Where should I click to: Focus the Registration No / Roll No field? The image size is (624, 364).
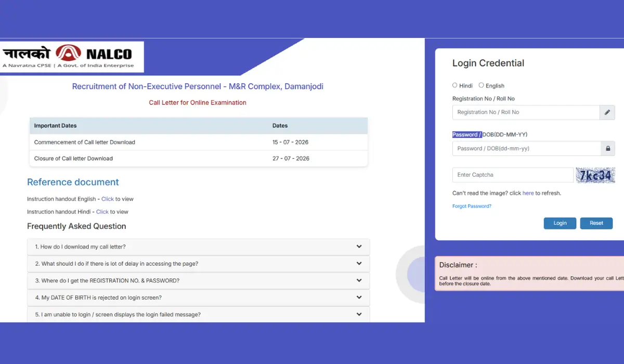tap(526, 112)
